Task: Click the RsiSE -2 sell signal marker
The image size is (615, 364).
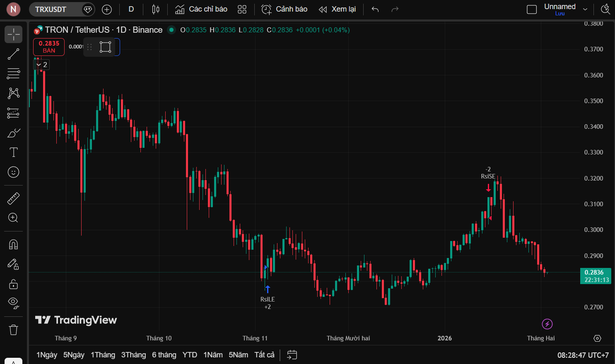Action: (488, 179)
